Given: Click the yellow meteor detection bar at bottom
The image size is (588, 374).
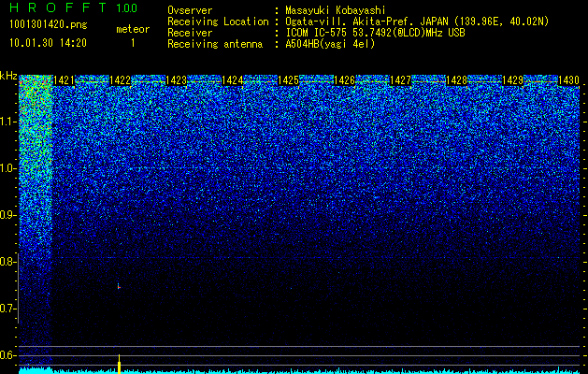Looking at the screenshot, I should point(120,364).
